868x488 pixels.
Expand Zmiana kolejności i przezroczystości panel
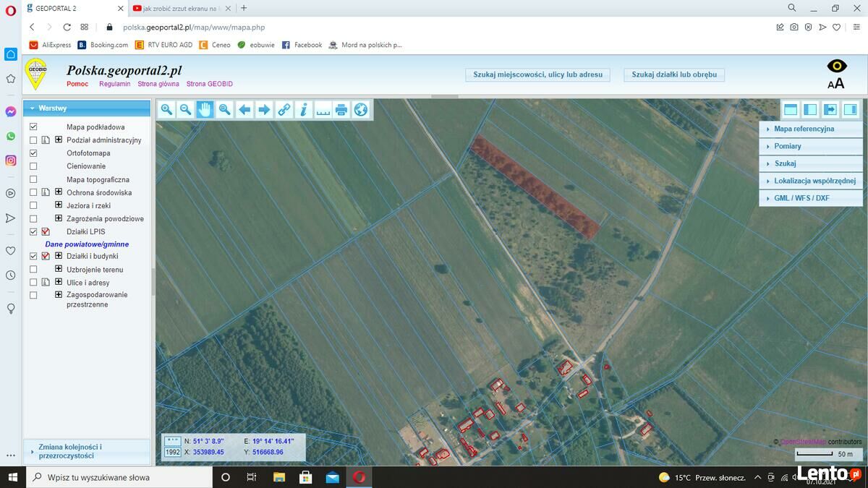[x=87, y=451]
